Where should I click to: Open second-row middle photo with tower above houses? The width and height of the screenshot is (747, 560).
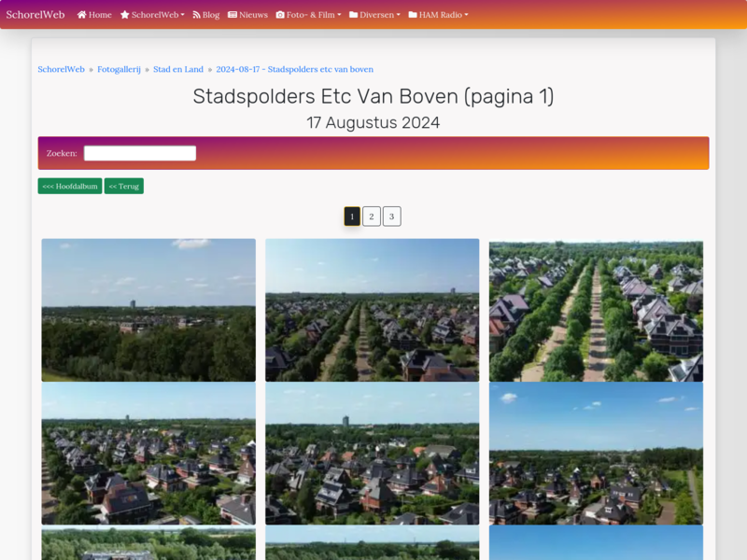372,454
